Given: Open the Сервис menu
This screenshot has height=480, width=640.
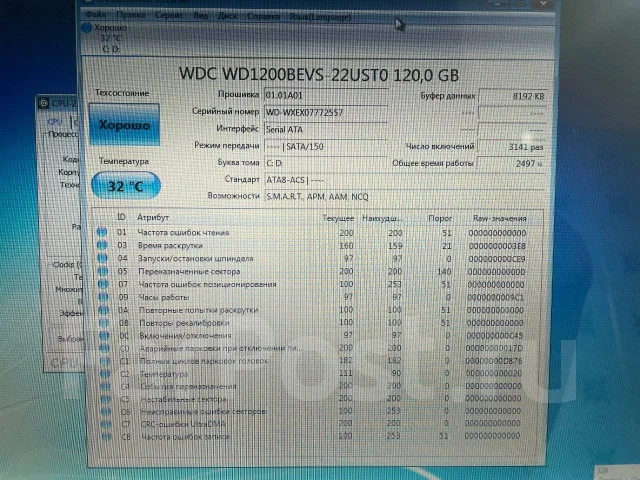Looking at the screenshot, I should pos(169,16).
